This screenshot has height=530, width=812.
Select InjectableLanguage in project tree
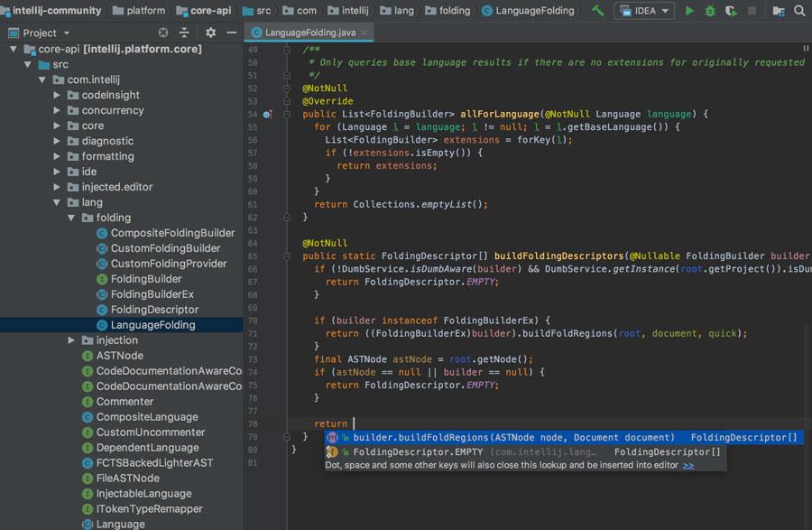[137, 494]
